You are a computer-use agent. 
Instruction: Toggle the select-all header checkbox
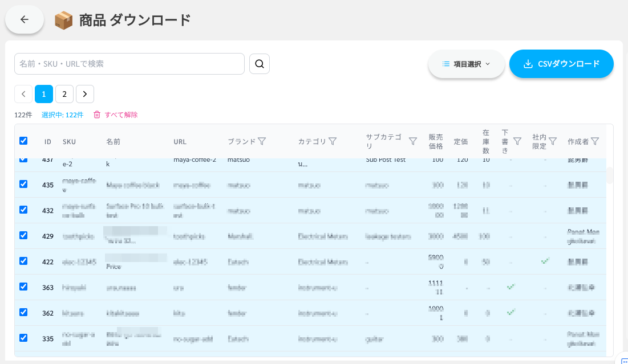[x=23, y=141]
